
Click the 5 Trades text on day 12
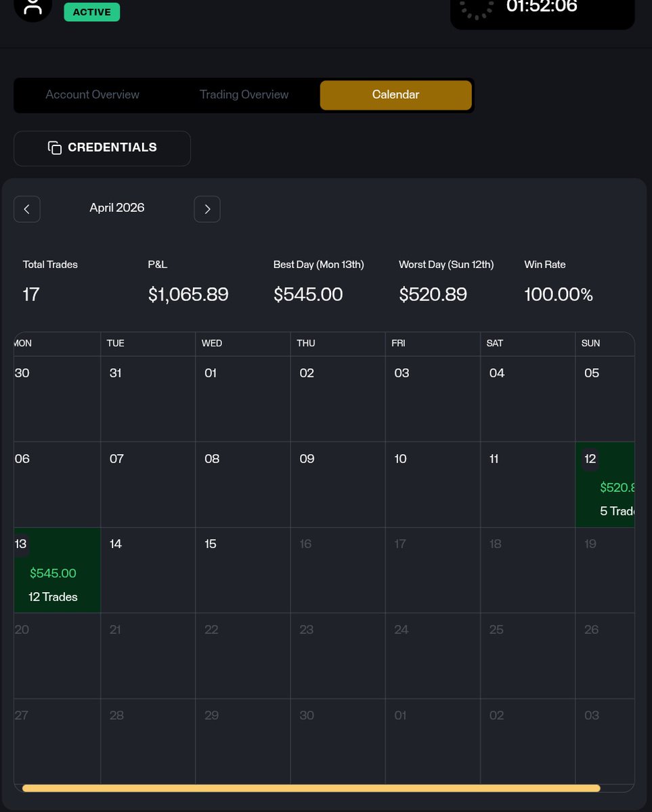tap(617, 511)
